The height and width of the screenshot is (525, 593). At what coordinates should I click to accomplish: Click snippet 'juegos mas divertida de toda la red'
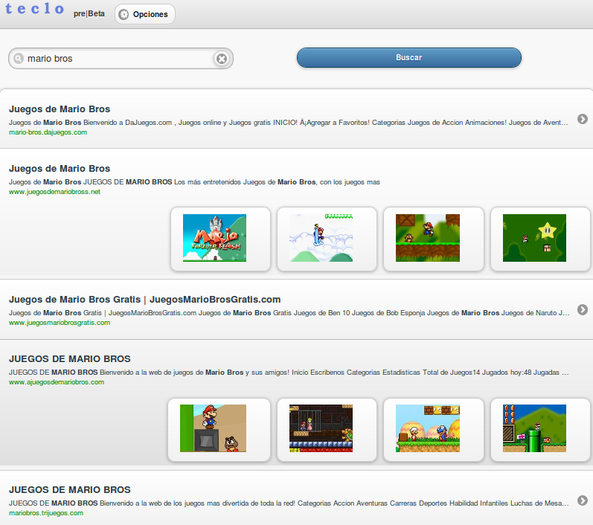pyautogui.click(x=289, y=503)
